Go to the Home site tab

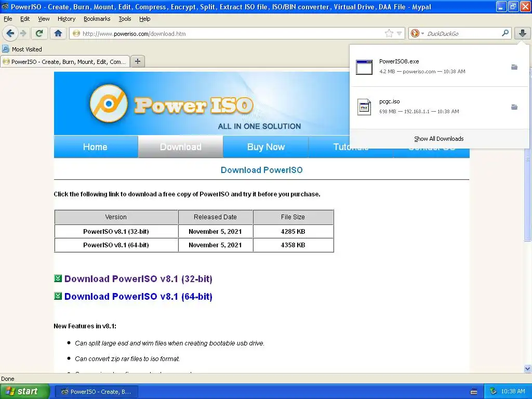[x=96, y=147]
